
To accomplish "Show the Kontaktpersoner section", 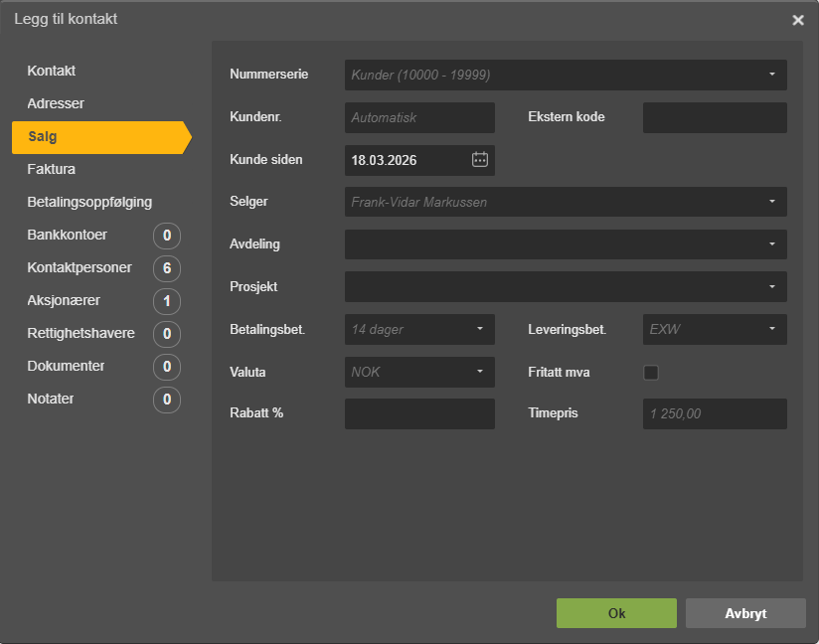I will click(x=80, y=268).
